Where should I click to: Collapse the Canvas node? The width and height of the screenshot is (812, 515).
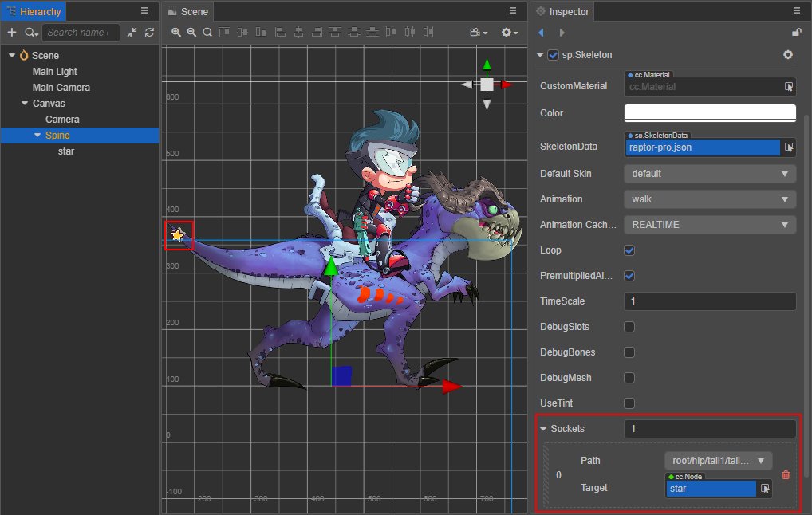tap(25, 103)
